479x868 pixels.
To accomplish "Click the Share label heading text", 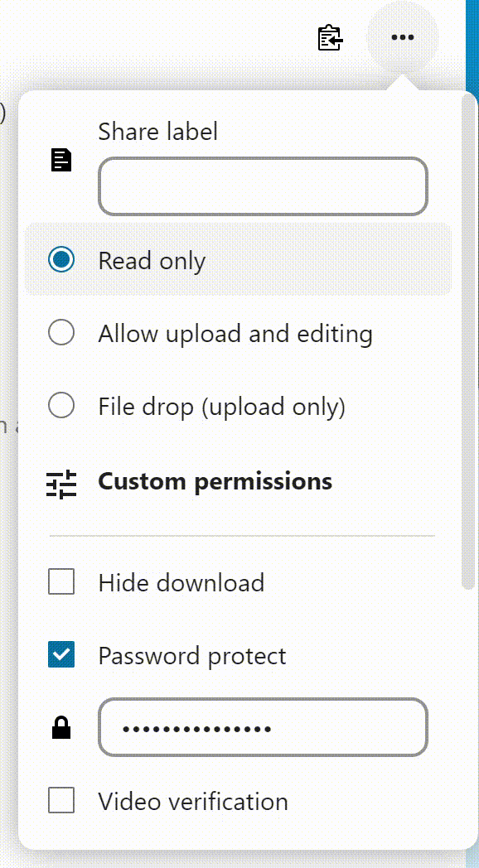I will pyautogui.click(x=157, y=131).
